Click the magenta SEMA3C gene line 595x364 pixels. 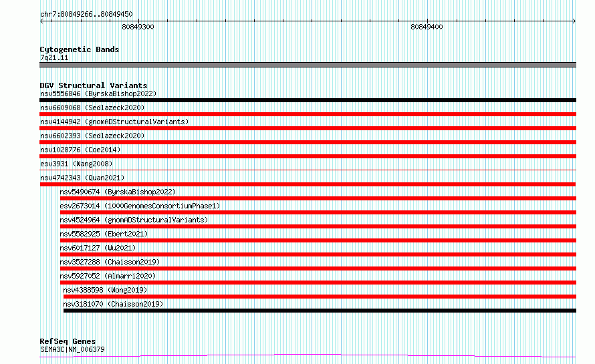(308, 356)
